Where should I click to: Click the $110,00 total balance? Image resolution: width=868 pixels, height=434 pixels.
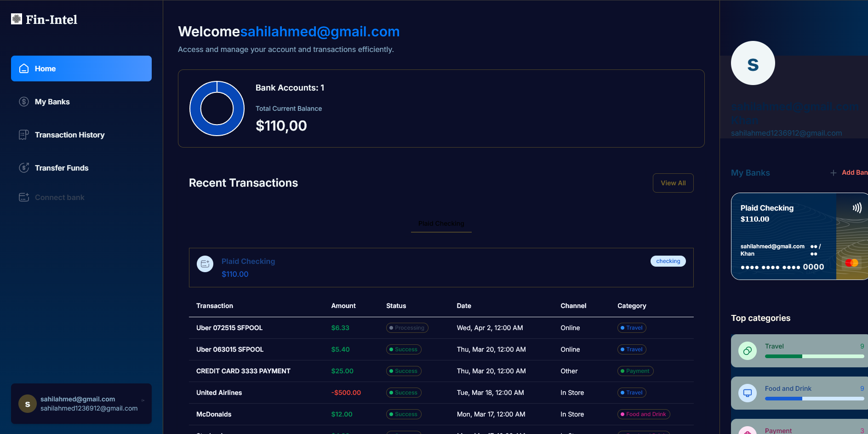pyautogui.click(x=281, y=126)
